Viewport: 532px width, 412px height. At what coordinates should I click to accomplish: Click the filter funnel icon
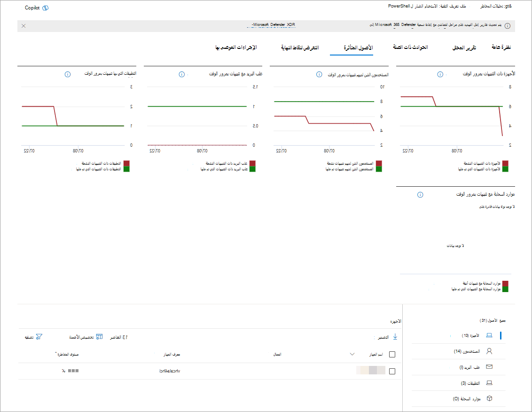[39, 337]
